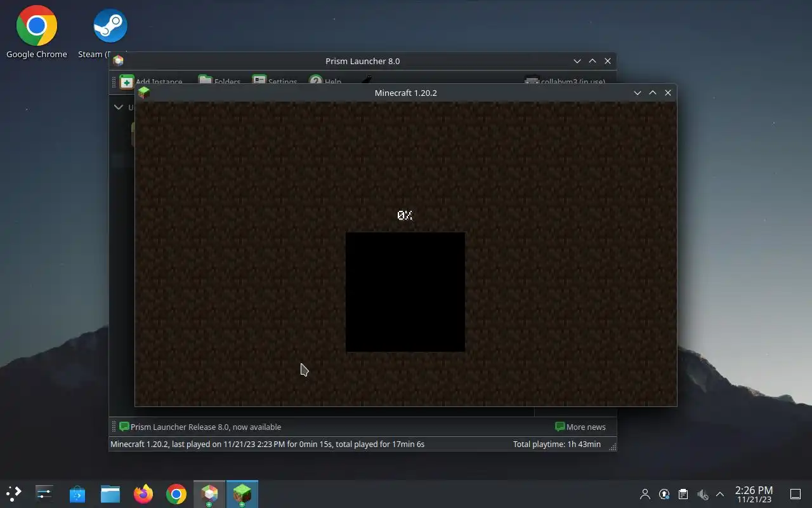The width and height of the screenshot is (812, 508).
Task: Open Discover store from the taskbar
Action: click(77, 493)
